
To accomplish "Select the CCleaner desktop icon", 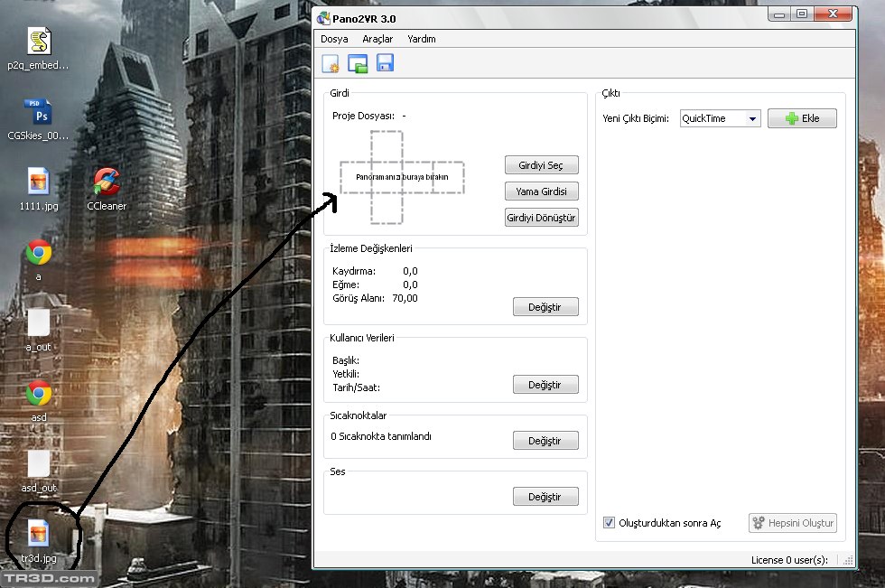I will [x=107, y=183].
